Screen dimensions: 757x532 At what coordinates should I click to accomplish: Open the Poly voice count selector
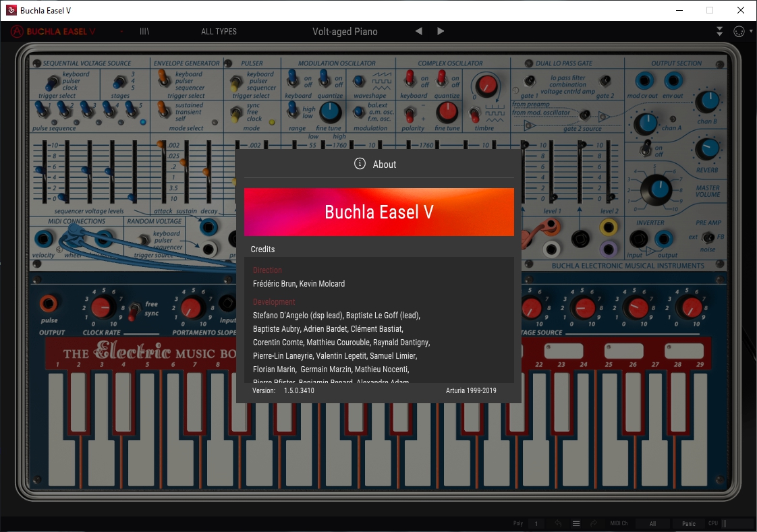(x=536, y=523)
